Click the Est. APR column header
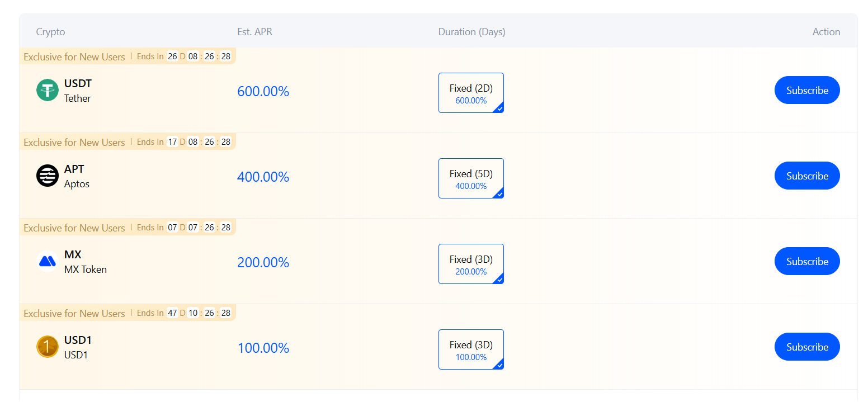Viewport: 868px width, 402px height. [255, 32]
